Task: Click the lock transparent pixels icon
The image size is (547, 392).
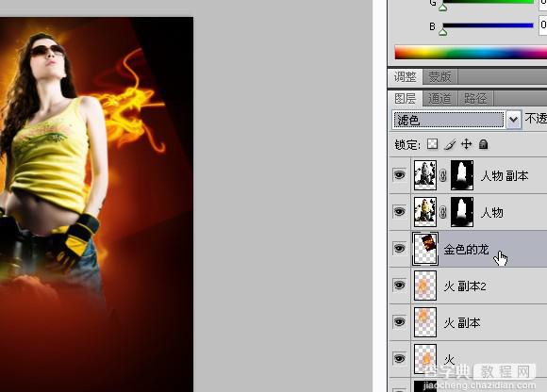Action: [432, 144]
